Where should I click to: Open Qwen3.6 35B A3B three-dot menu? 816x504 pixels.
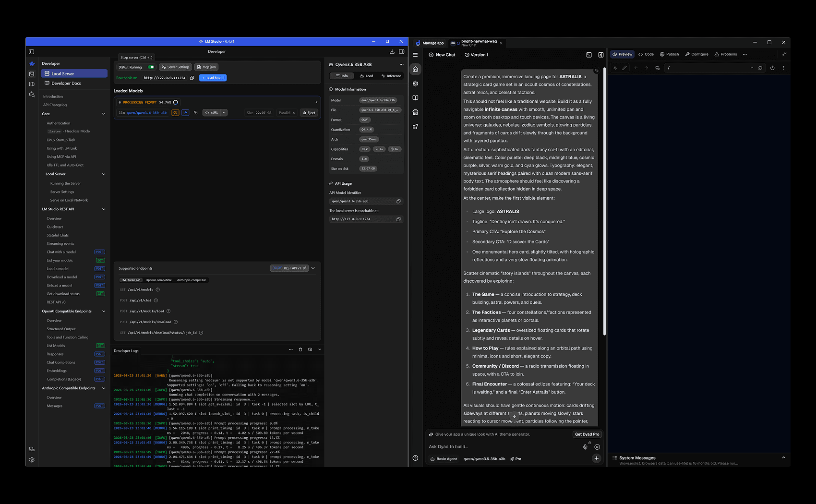[x=401, y=64]
